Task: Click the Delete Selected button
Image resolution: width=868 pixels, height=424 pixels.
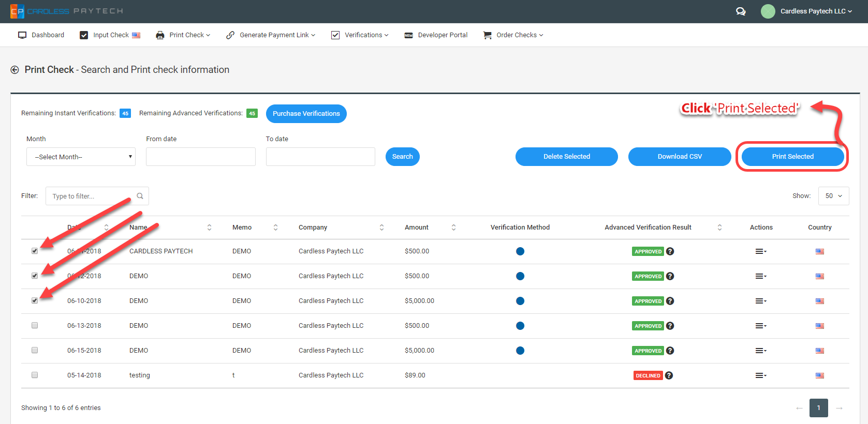Action: click(567, 157)
